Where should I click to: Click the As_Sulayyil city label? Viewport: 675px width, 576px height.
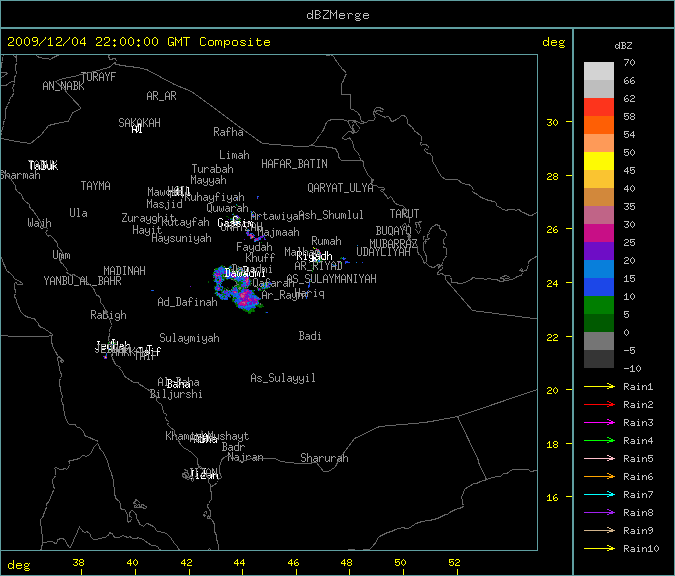pos(283,378)
